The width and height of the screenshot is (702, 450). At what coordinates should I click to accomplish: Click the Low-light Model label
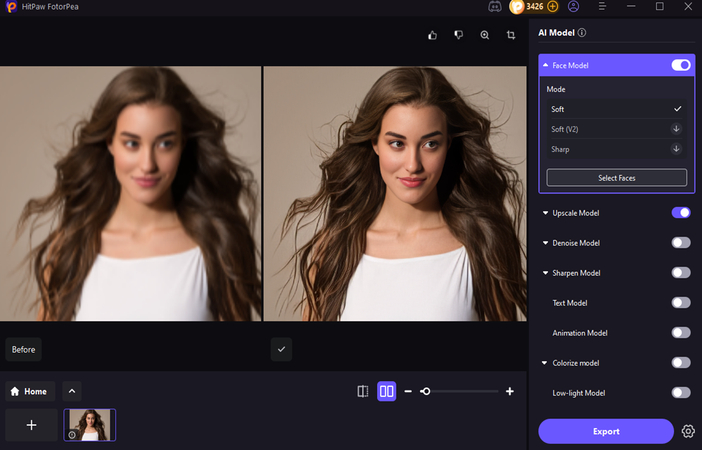point(578,393)
